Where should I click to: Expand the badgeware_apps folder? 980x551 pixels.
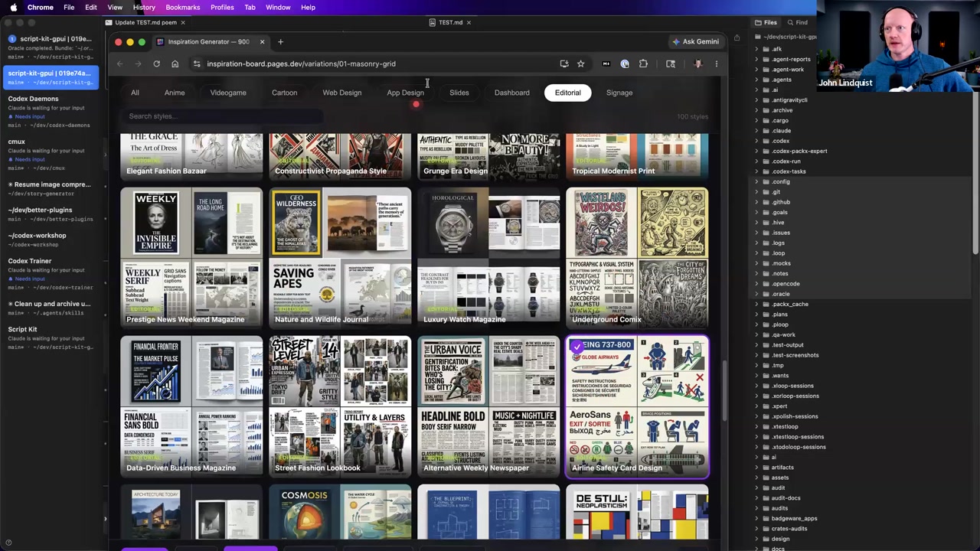(x=794, y=519)
